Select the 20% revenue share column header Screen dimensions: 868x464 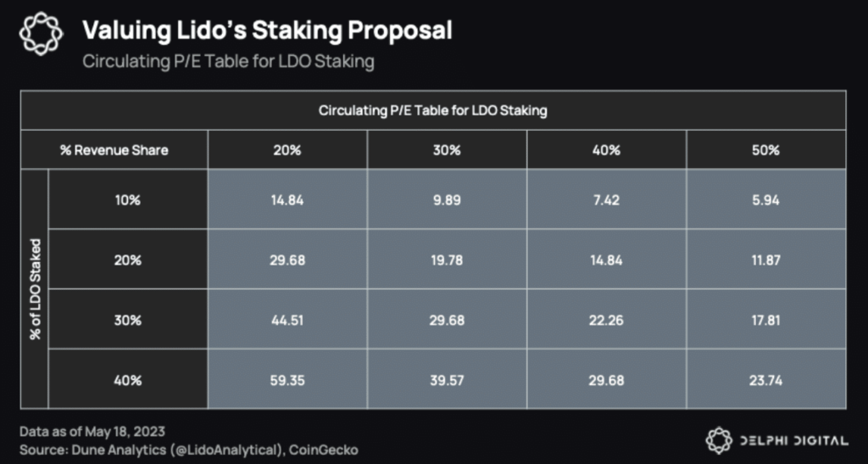(287, 150)
